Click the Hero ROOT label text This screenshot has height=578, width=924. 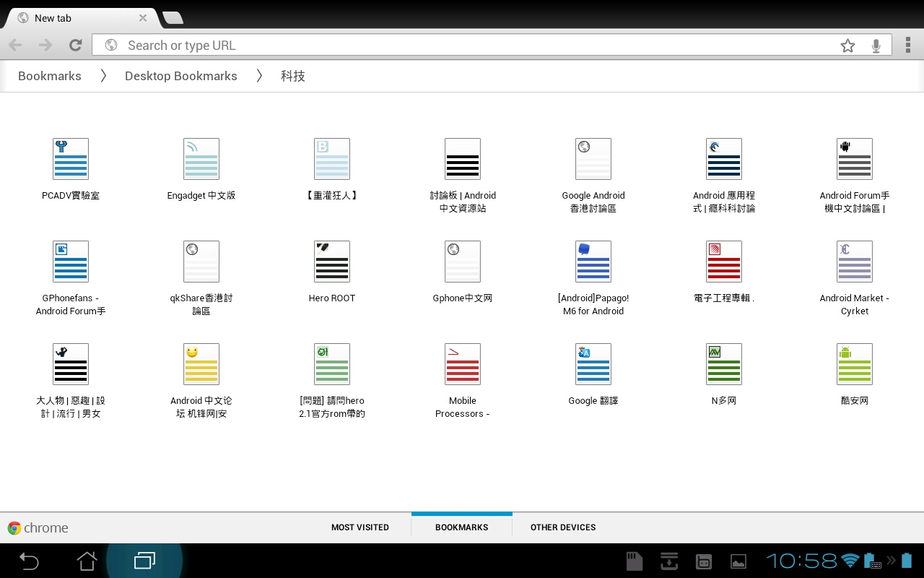coord(332,298)
